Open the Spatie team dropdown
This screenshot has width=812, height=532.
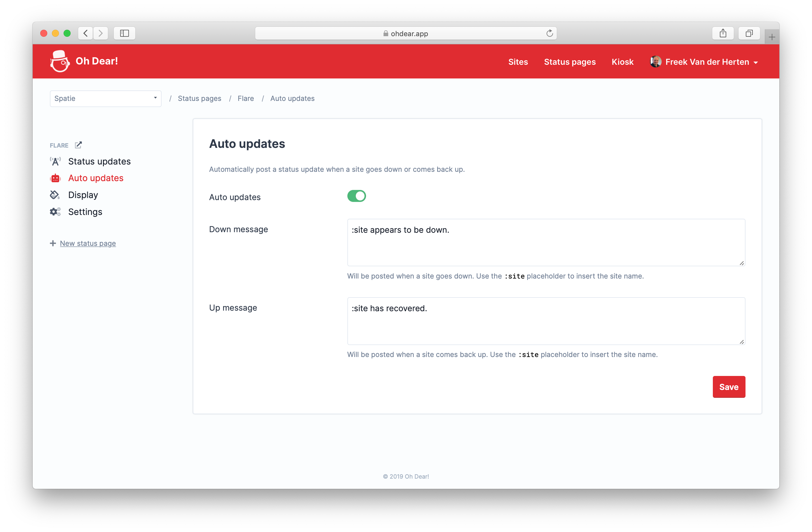[105, 99]
